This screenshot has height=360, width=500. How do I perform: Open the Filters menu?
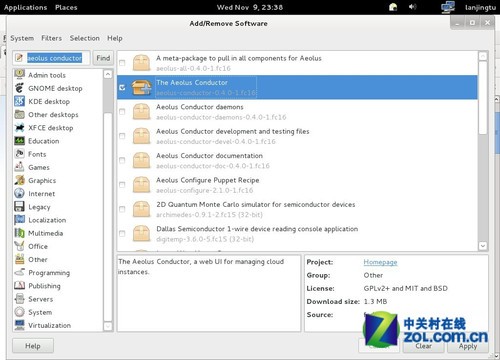[51, 38]
